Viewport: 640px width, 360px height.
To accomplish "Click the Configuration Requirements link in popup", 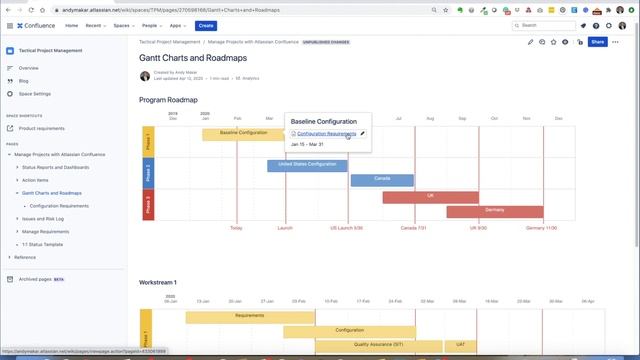I will tap(327, 134).
